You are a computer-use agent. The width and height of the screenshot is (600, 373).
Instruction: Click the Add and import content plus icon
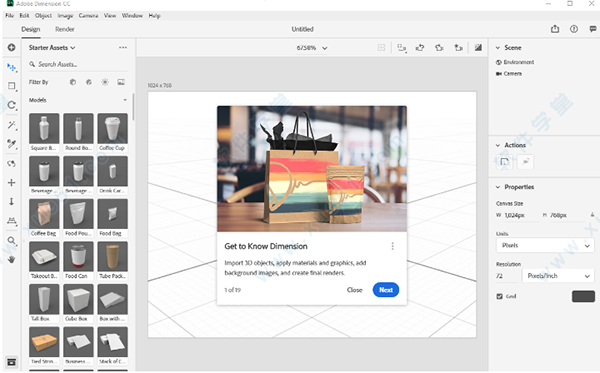[x=11, y=47]
